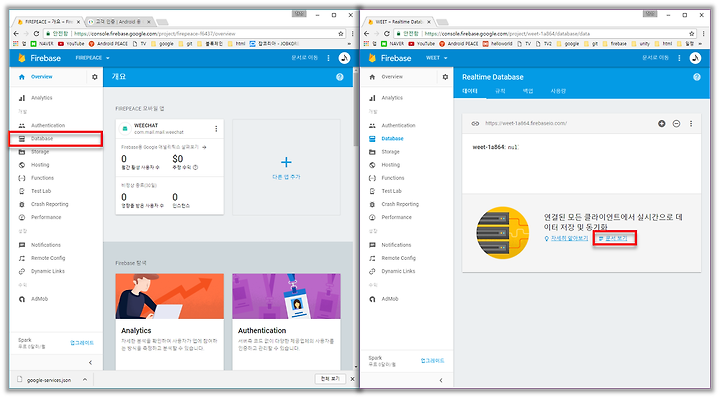
Task: Click user avatar in left Firebase header
Action: (x=344, y=58)
